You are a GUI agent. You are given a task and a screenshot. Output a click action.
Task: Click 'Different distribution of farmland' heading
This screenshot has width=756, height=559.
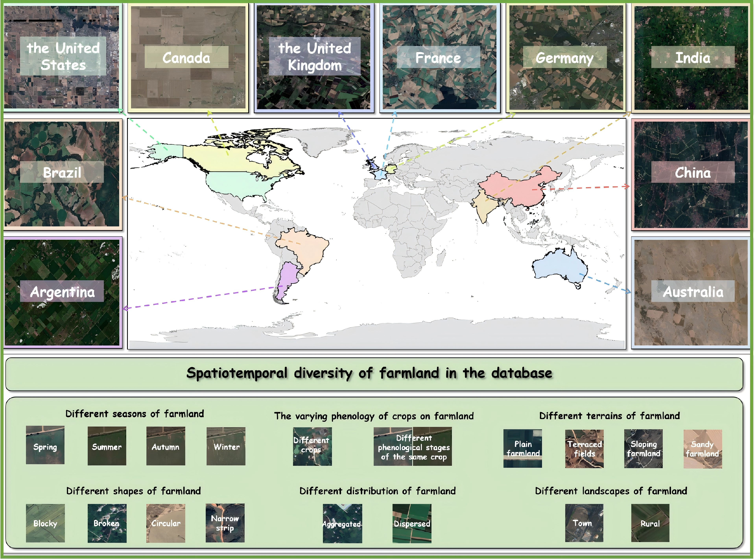[377, 491]
